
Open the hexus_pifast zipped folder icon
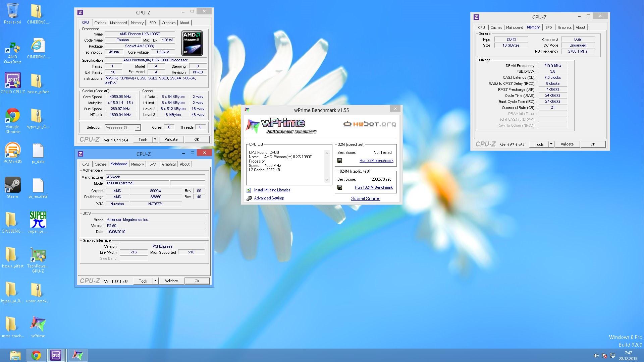coord(38,83)
